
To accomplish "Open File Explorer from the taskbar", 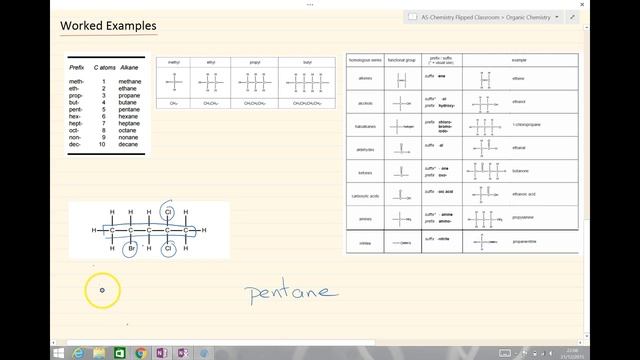I will pos(99,353).
